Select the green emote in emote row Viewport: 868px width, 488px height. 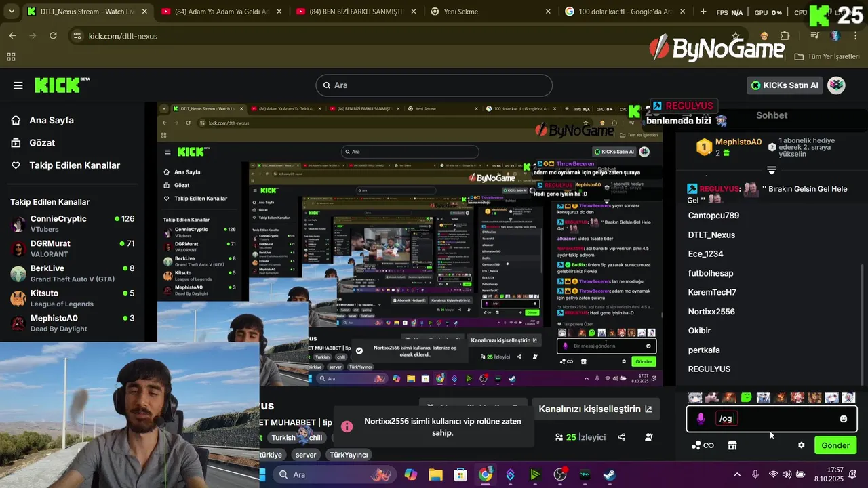746,398
